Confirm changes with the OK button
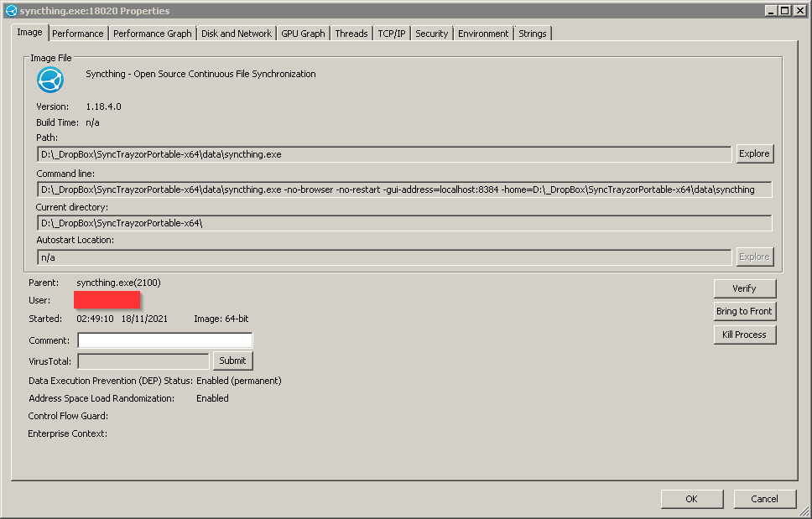812x519 pixels. (x=691, y=498)
